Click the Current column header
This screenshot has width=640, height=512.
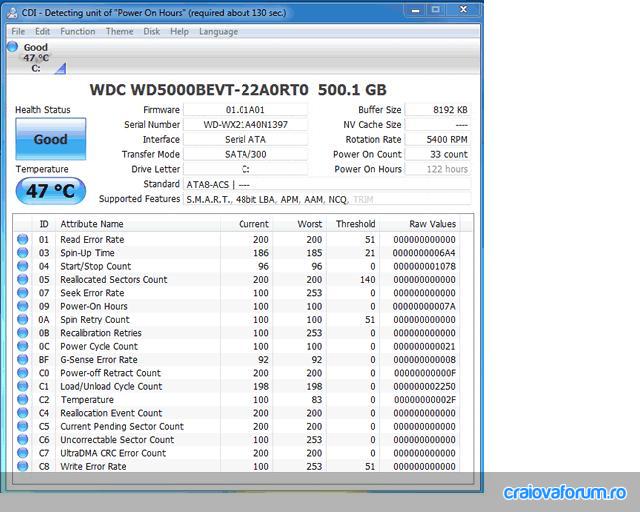point(247,224)
